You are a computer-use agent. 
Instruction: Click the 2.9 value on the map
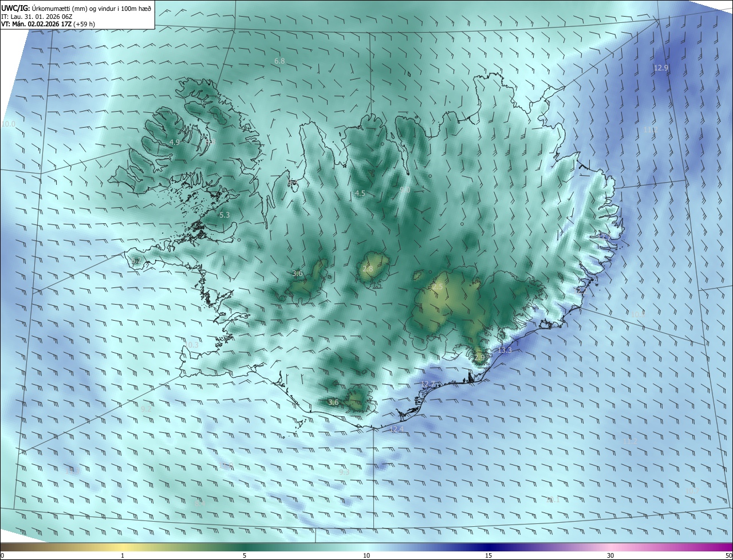coord(479,357)
